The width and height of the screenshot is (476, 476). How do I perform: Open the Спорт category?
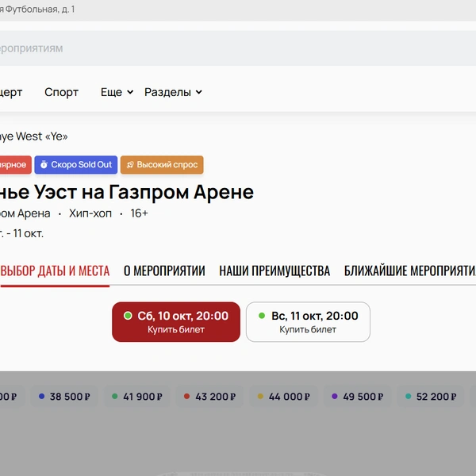click(x=61, y=92)
